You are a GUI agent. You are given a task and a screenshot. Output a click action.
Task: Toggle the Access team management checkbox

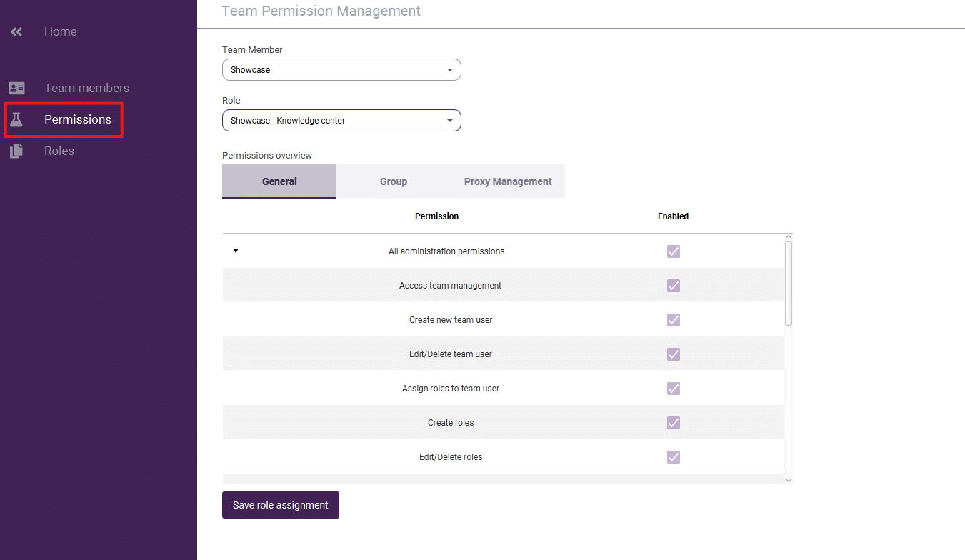673,285
